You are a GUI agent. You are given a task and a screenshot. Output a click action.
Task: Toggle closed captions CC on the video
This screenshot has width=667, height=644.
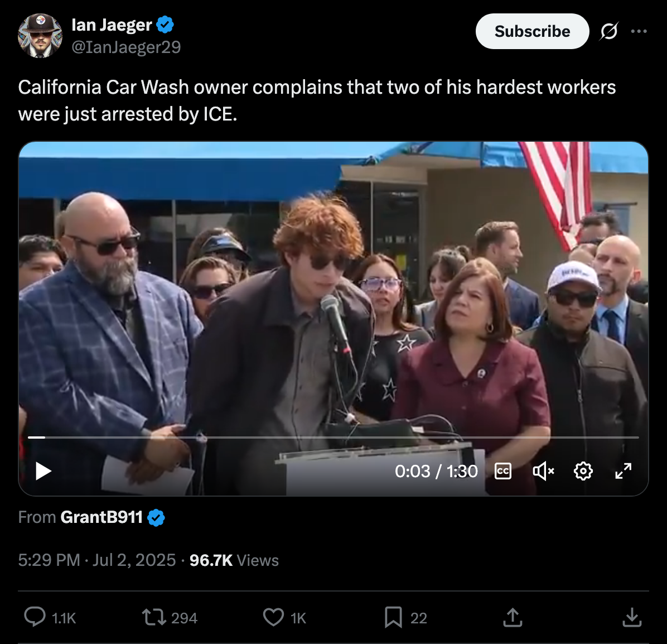[503, 471]
